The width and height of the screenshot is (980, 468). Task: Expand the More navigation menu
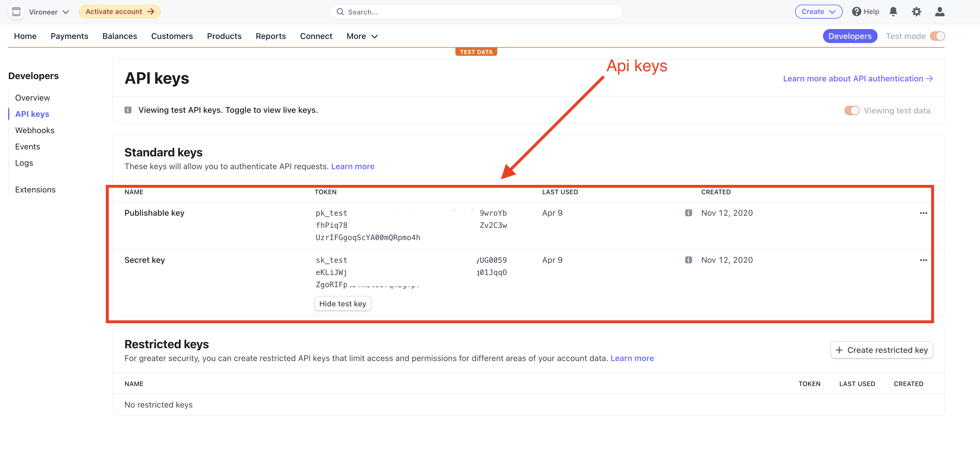click(362, 36)
